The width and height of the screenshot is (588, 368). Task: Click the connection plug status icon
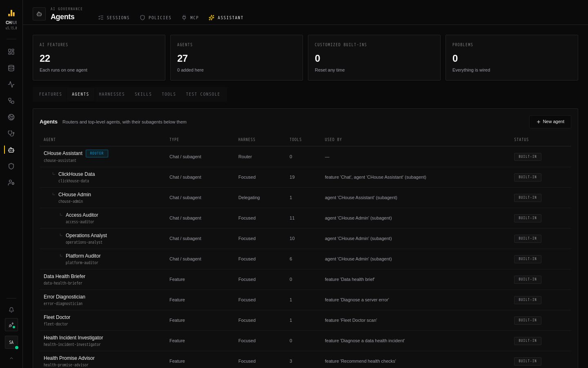(11, 325)
